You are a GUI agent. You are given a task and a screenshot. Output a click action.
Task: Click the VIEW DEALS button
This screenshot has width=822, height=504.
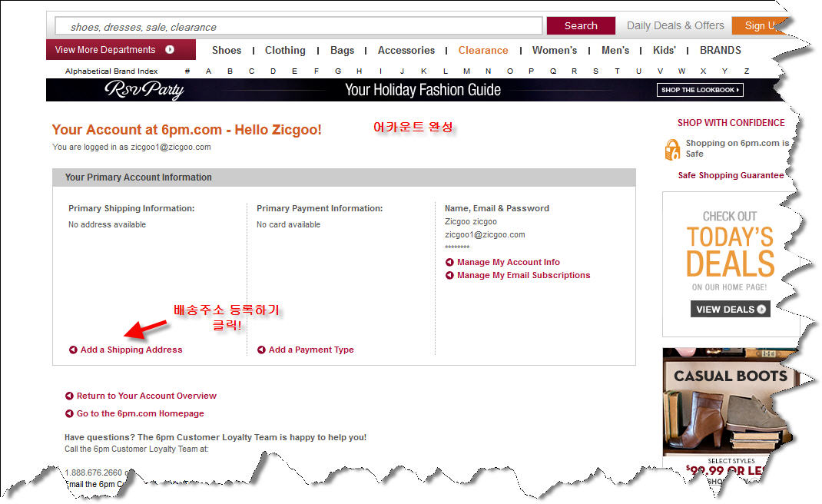tap(730, 310)
